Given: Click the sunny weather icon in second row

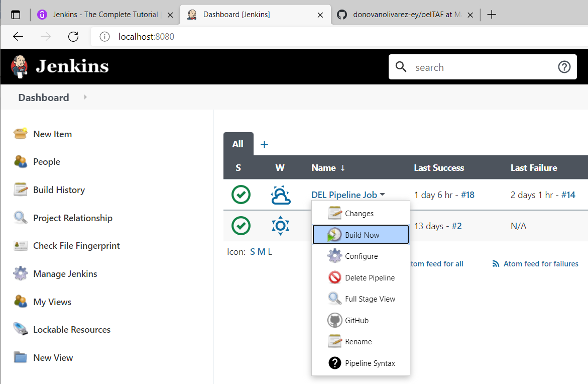Looking at the screenshot, I should 281,226.
